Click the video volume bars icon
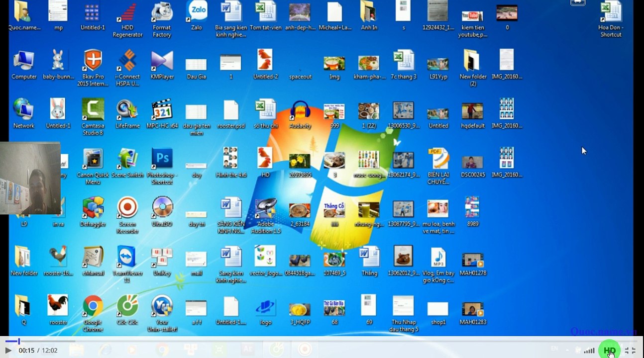644x358 pixels. point(590,351)
